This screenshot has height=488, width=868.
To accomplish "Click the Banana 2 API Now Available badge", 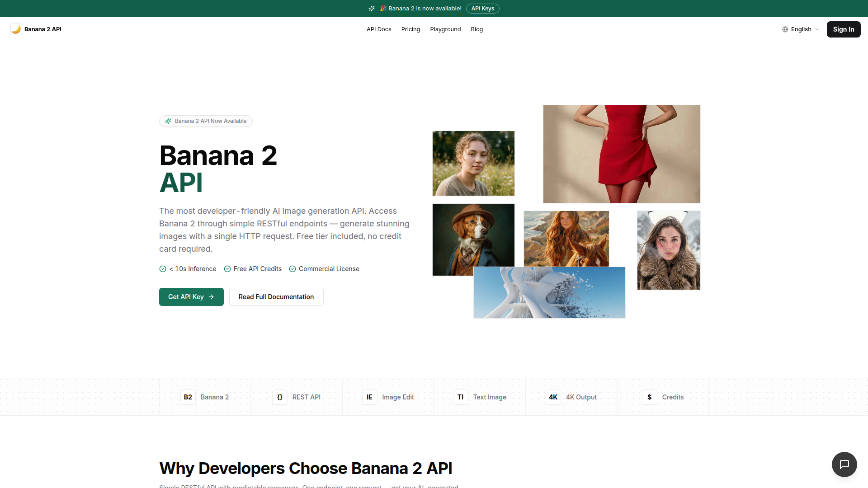I will tap(206, 121).
